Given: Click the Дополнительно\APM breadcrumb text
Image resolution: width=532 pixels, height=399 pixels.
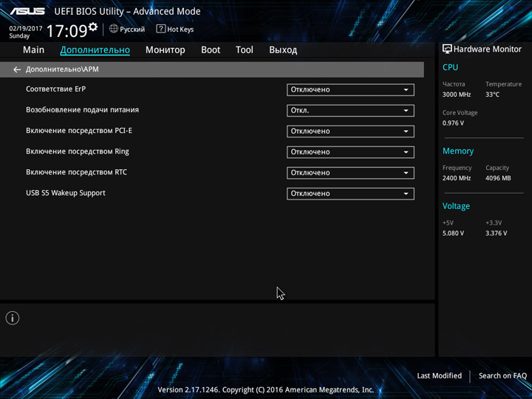Looking at the screenshot, I should coord(62,69).
